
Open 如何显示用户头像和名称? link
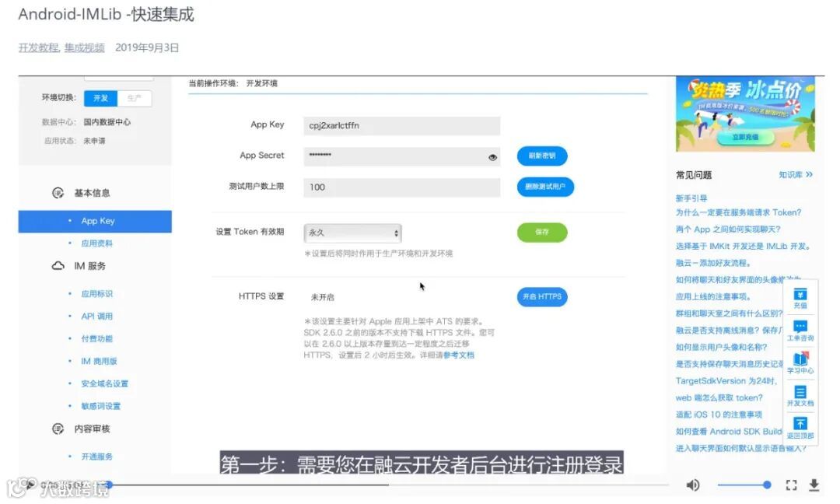[721, 347]
